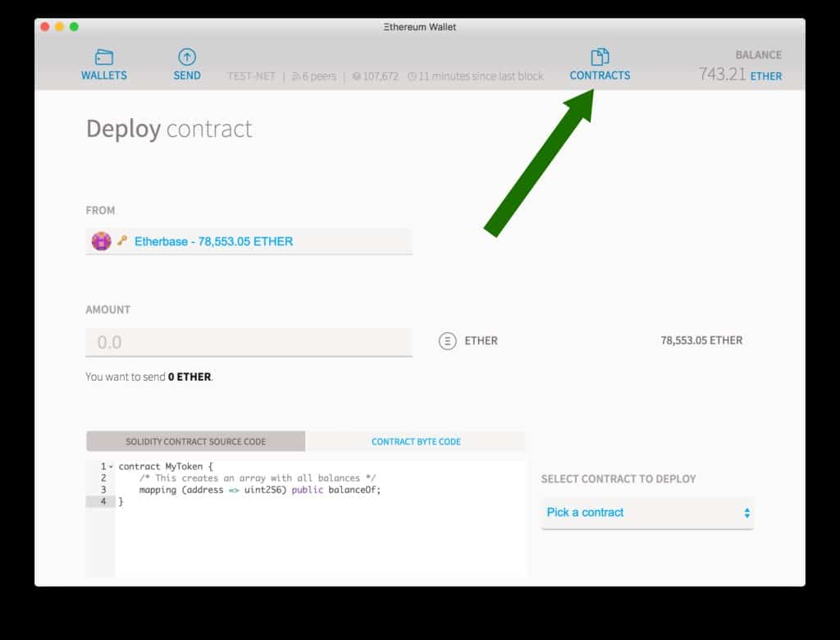Open the Wallets icon in header
This screenshot has width=840, height=640.
point(104,57)
